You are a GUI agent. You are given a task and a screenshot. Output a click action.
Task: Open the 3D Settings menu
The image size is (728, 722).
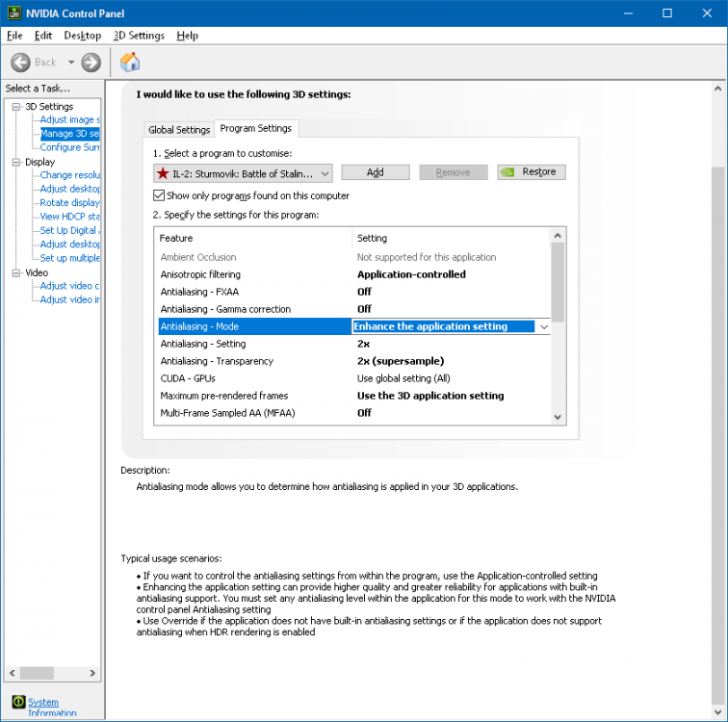[139, 36]
